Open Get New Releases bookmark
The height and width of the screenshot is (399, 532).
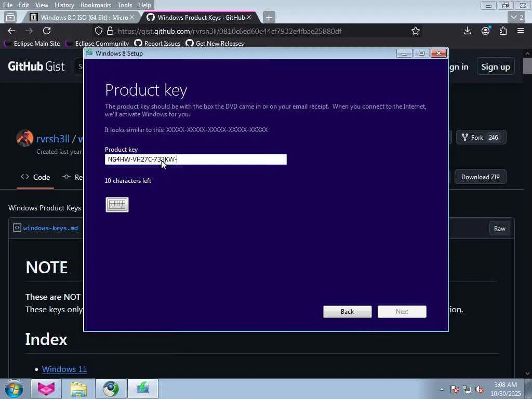pos(215,44)
